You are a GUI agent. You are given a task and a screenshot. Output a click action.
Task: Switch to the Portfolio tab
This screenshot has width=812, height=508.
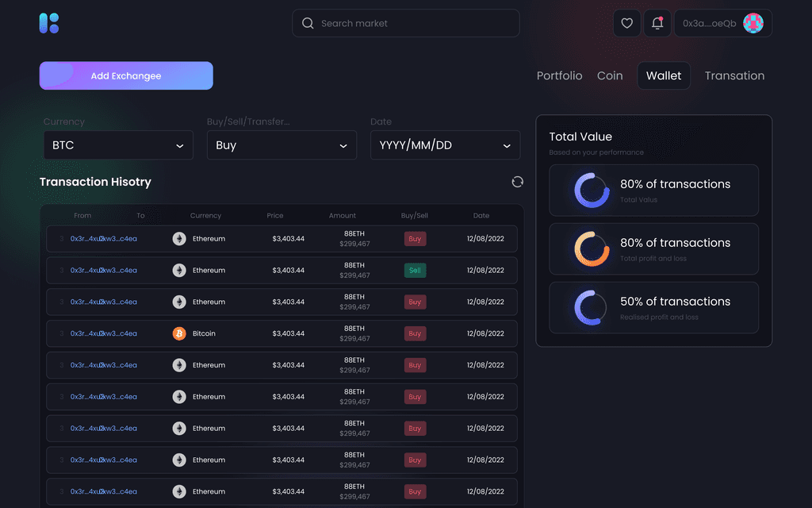pyautogui.click(x=559, y=75)
